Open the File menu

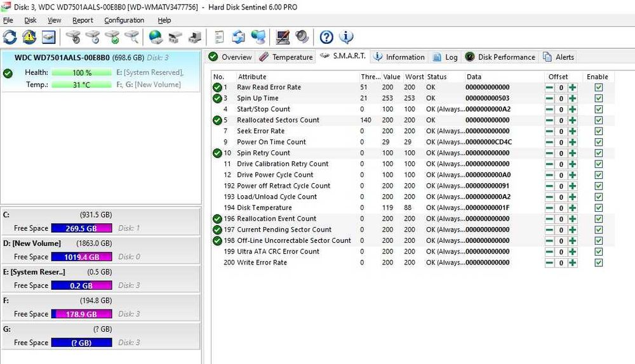[x=8, y=20]
